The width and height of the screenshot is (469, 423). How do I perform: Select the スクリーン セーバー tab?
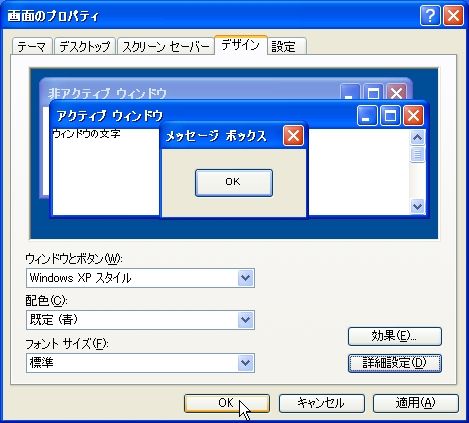166,46
